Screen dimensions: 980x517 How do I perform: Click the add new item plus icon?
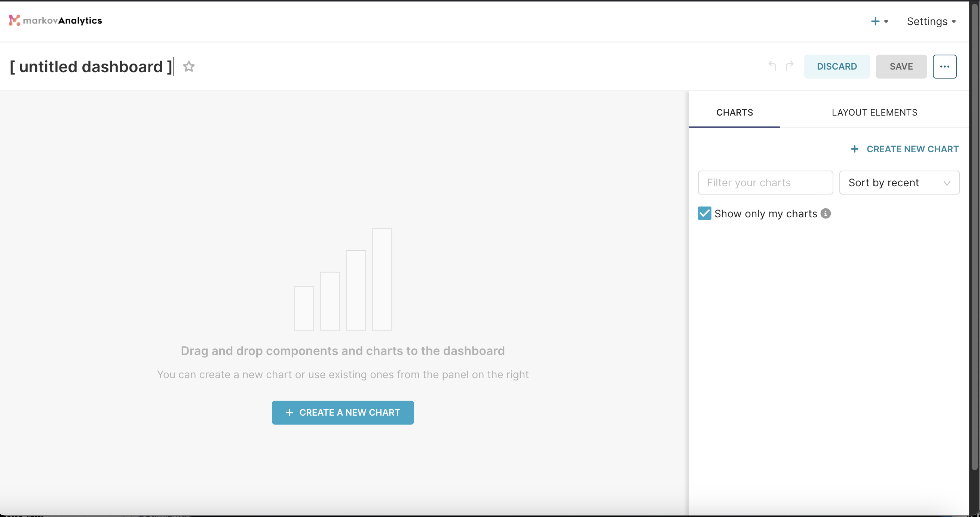873,21
